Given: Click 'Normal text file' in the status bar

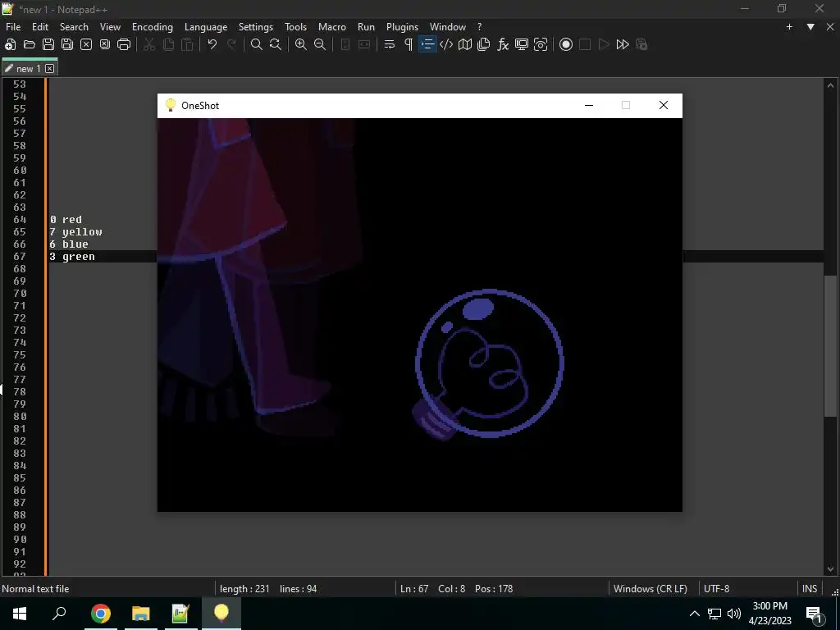Looking at the screenshot, I should [35, 589].
